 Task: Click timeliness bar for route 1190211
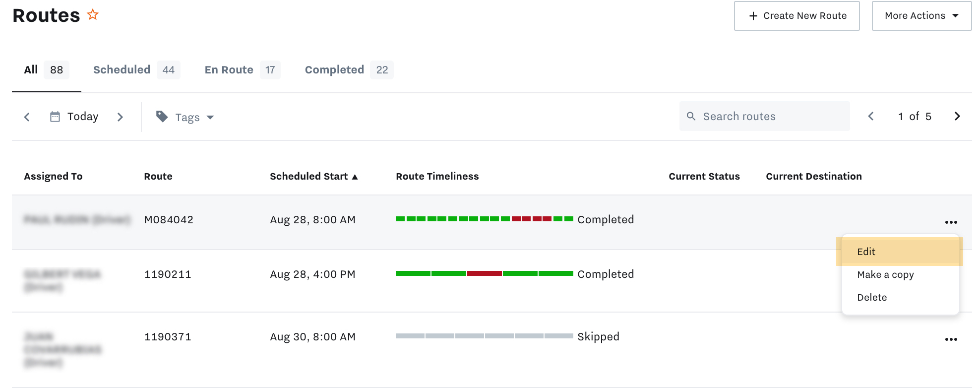pyautogui.click(x=484, y=273)
